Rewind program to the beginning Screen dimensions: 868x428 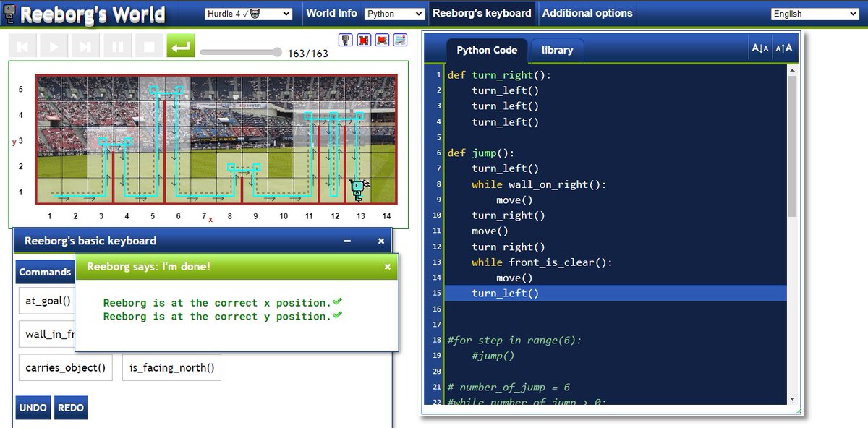coord(23,45)
